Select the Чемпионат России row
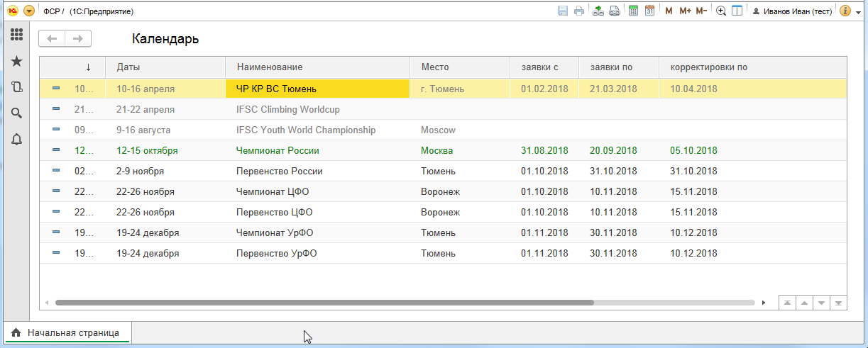 278,150
